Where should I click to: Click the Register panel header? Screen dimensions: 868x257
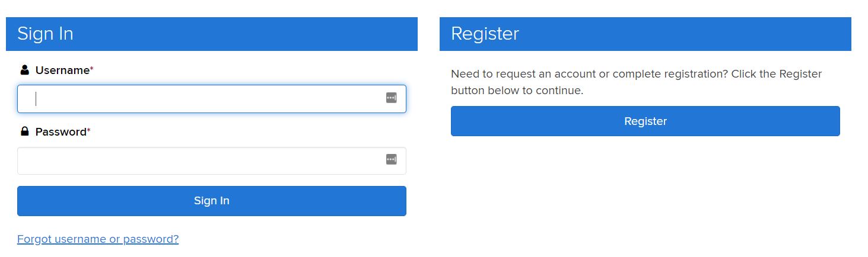coord(646,34)
